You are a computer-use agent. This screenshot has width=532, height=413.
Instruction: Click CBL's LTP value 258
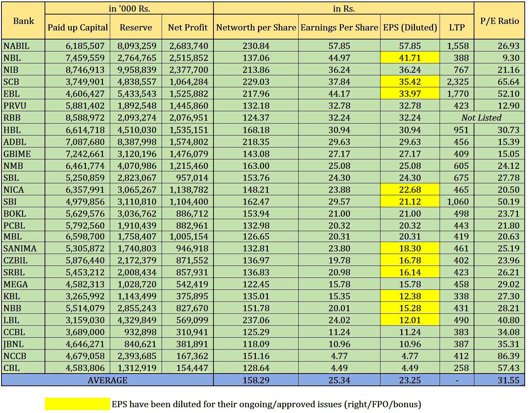tap(457, 368)
